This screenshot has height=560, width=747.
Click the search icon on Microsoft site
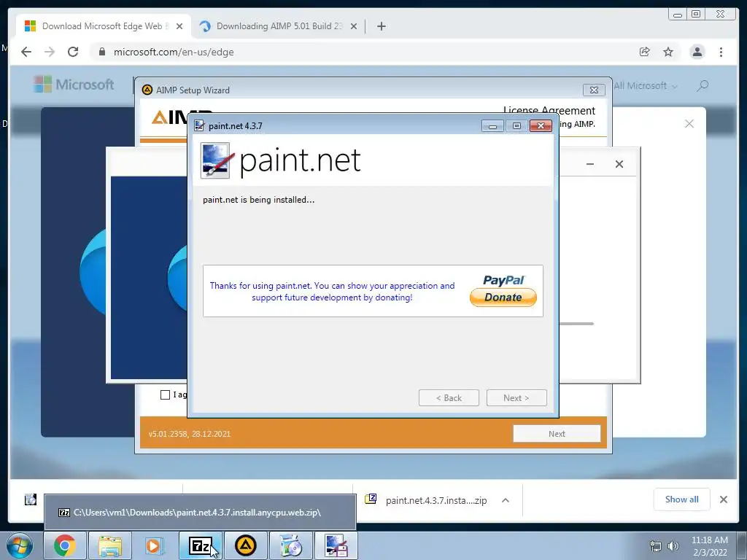tap(703, 86)
